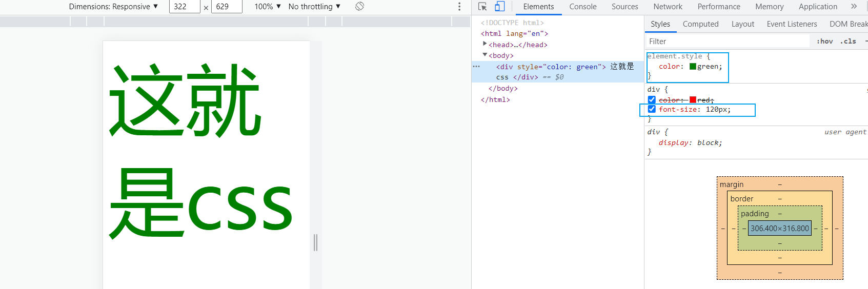Collapse the body node in DOM tree
Image resolution: width=868 pixels, height=289 pixels.
(x=485, y=55)
